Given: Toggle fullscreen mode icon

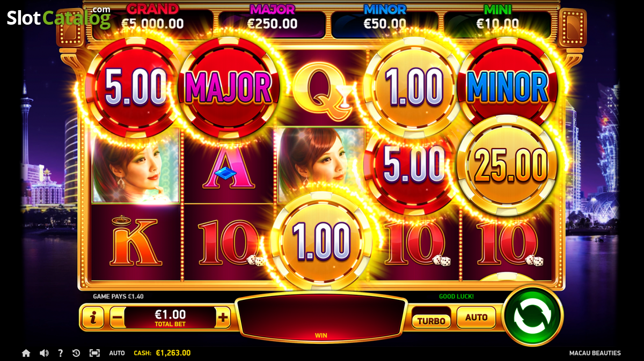Looking at the screenshot, I should 94,353.
